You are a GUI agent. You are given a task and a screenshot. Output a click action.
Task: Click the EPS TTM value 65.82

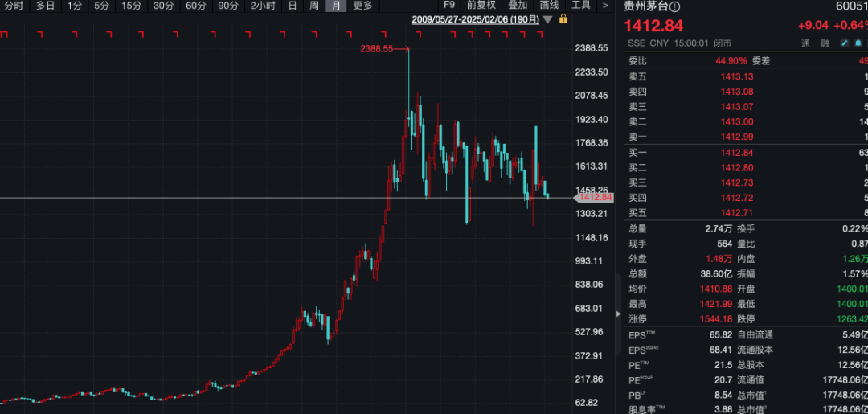pos(721,335)
